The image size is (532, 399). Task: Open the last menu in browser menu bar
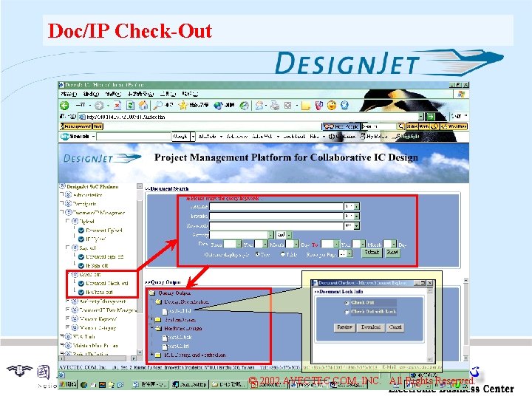tap(190, 94)
